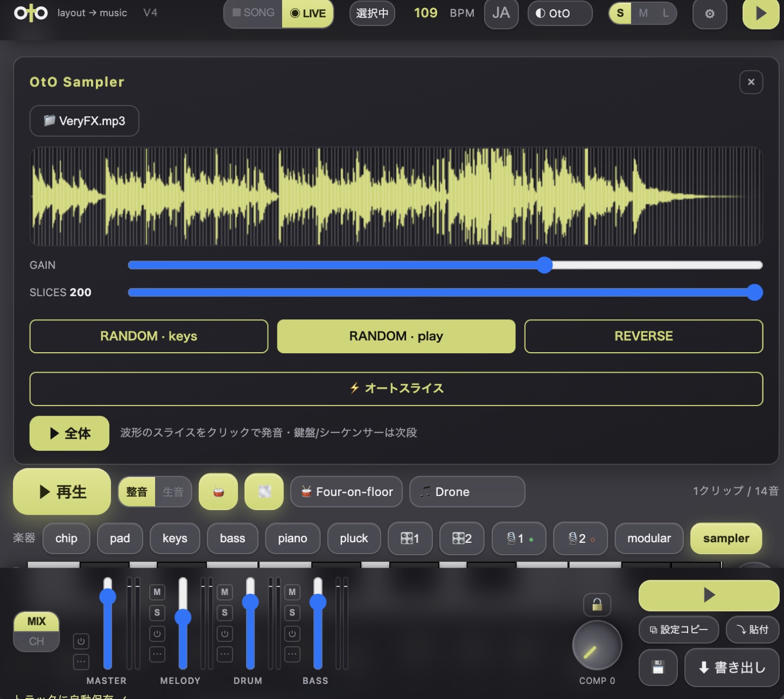Select microphone 1 instrument

pyautogui.click(x=519, y=539)
